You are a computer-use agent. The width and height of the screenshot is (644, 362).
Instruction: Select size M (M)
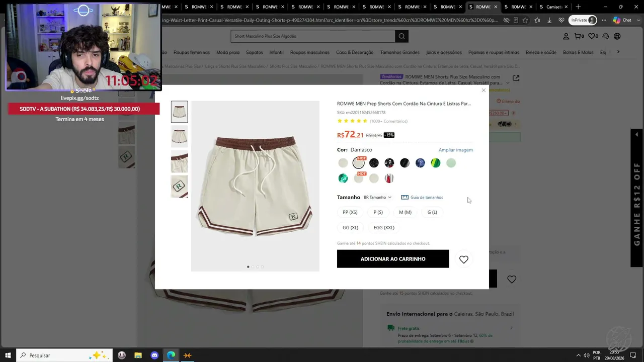[x=405, y=212]
